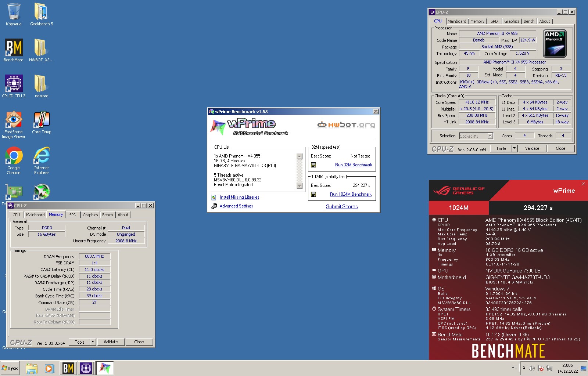Click the AMD Phenom II logo in CPU-Z
Screen dimensions: 588x376
coord(555,43)
